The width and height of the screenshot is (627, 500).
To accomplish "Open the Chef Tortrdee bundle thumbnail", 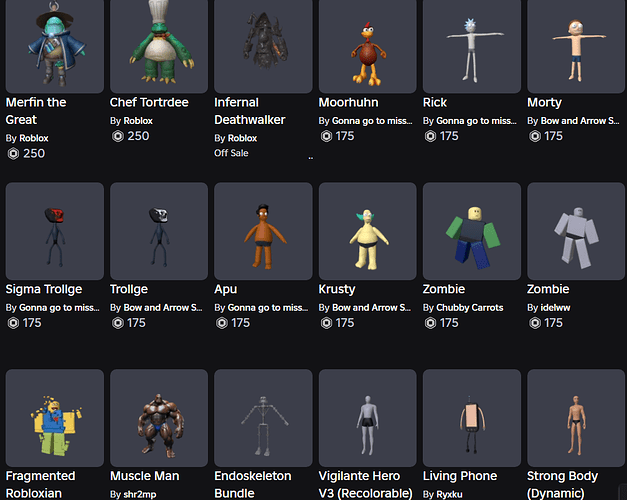I will [x=159, y=46].
